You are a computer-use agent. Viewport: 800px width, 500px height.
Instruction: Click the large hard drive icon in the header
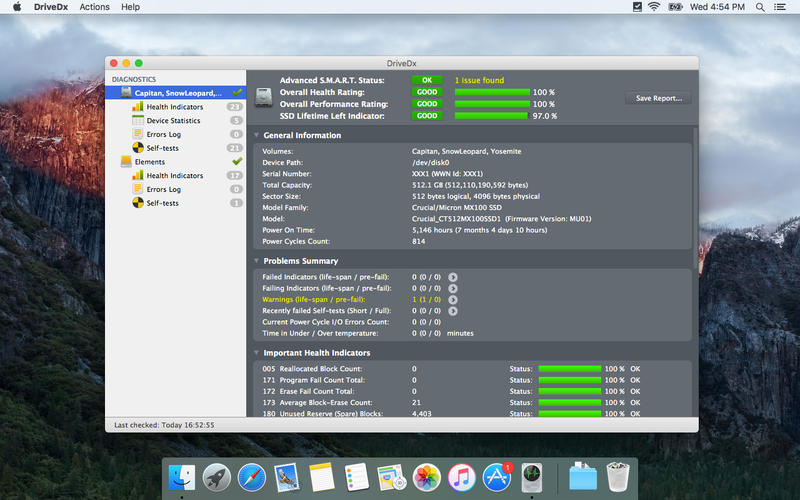[x=264, y=97]
